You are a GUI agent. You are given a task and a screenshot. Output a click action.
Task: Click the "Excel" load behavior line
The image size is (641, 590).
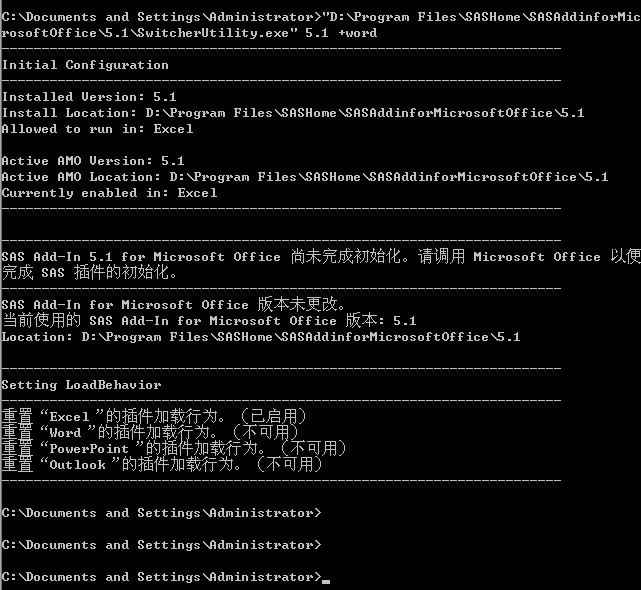[153, 416]
